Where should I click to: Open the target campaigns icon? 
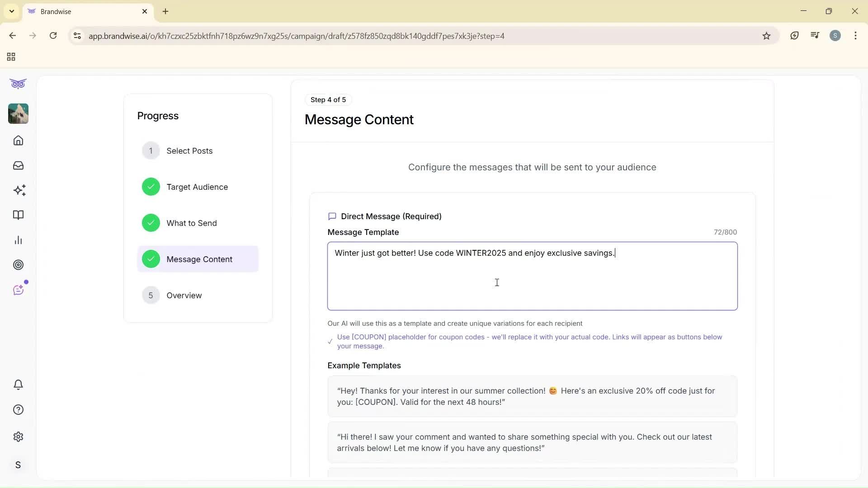point(18,265)
